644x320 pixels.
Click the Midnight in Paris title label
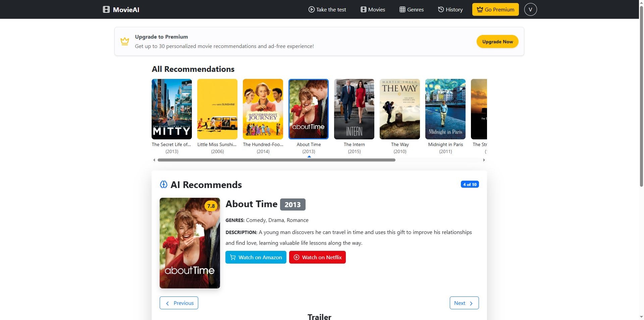445,144
